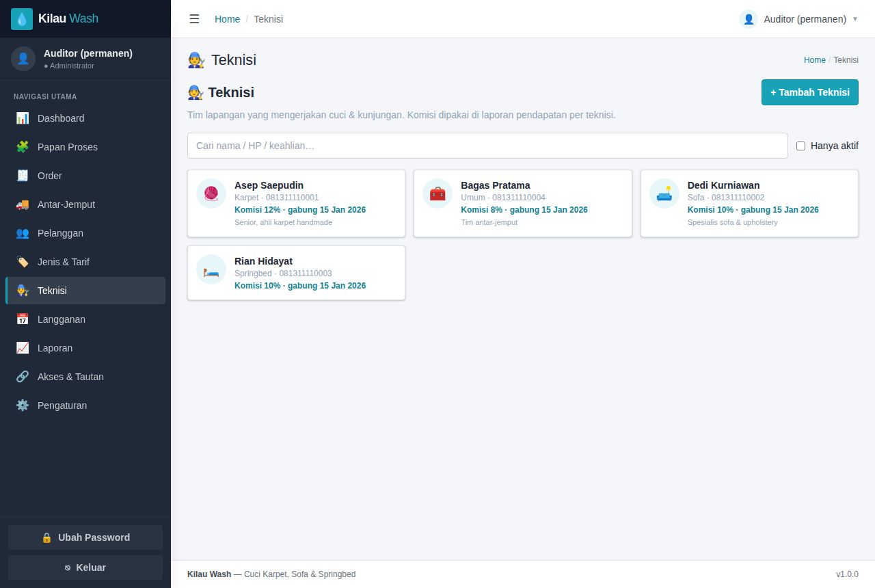Navigate to Antar-Jemput
Viewport: 875px width, 588px height.
tap(85, 204)
